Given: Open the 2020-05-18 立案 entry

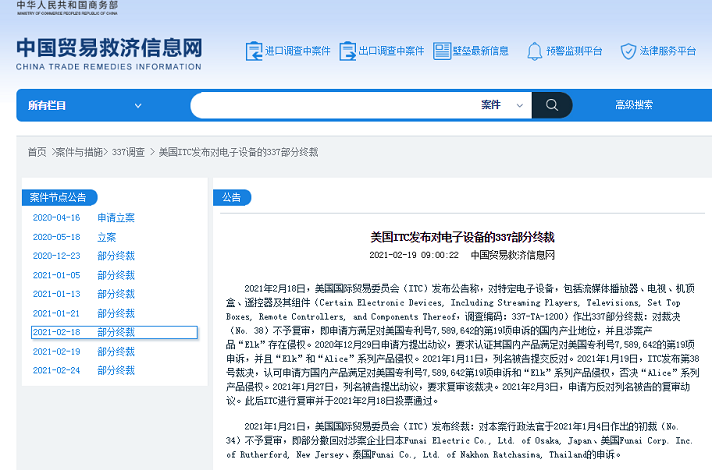Looking at the screenshot, I should click(74, 237).
